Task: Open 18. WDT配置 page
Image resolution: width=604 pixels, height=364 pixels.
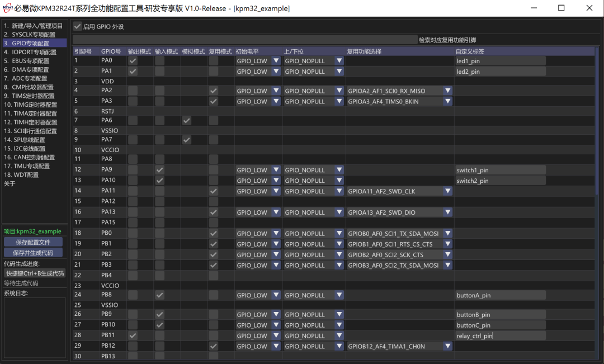Action: 34,175
